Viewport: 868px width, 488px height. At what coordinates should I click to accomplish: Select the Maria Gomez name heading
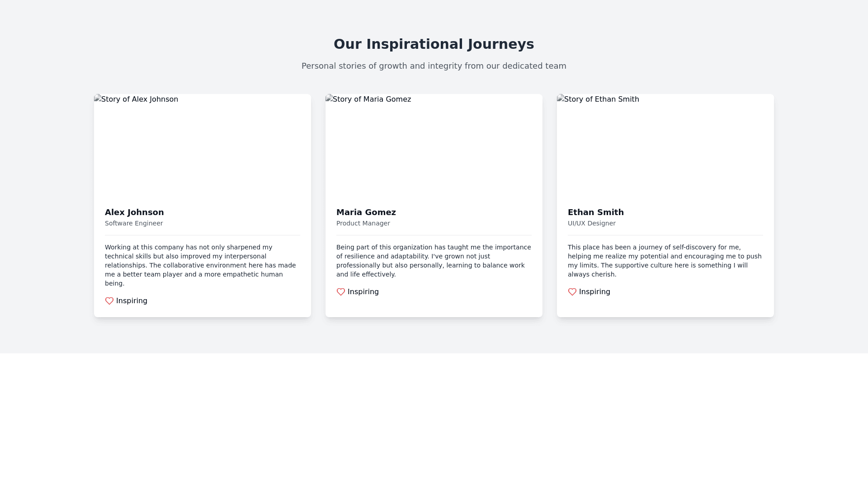[x=366, y=212]
